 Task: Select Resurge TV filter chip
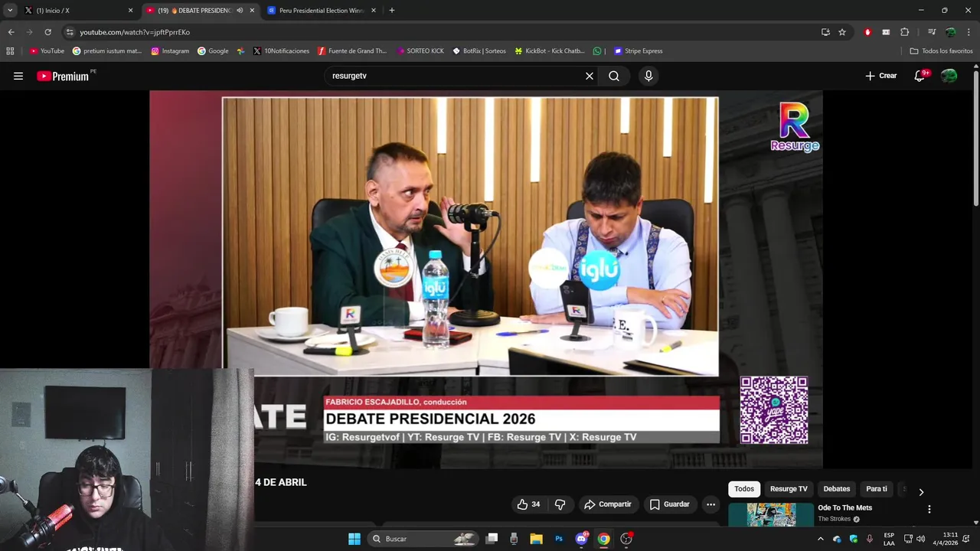pyautogui.click(x=789, y=489)
